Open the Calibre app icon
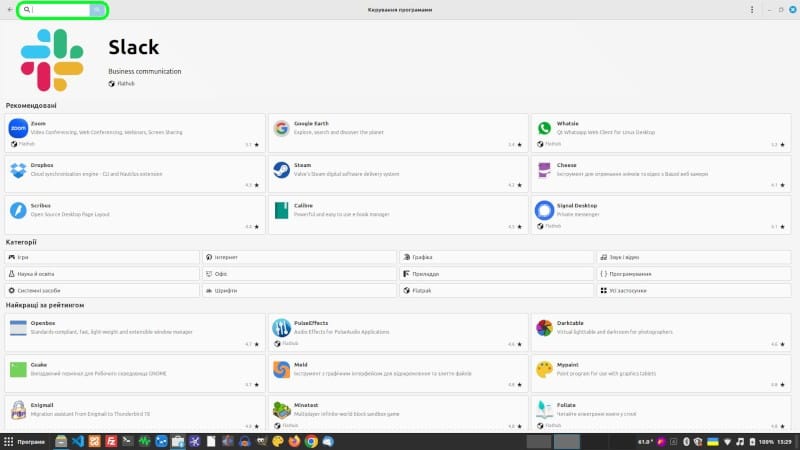 [281, 210]
